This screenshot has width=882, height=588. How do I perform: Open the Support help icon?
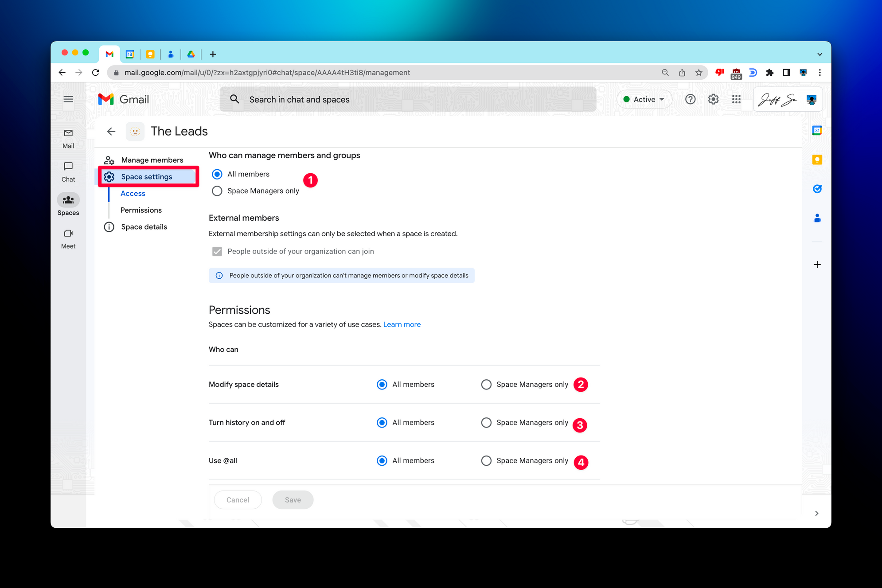(x=690, y=99)
